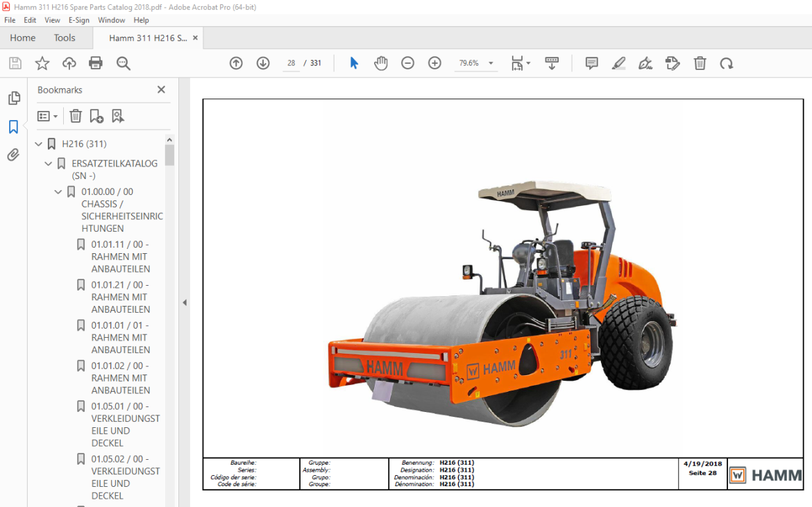
Task: Collapse navigation pane with side arrow
Action: coord(185,302)
